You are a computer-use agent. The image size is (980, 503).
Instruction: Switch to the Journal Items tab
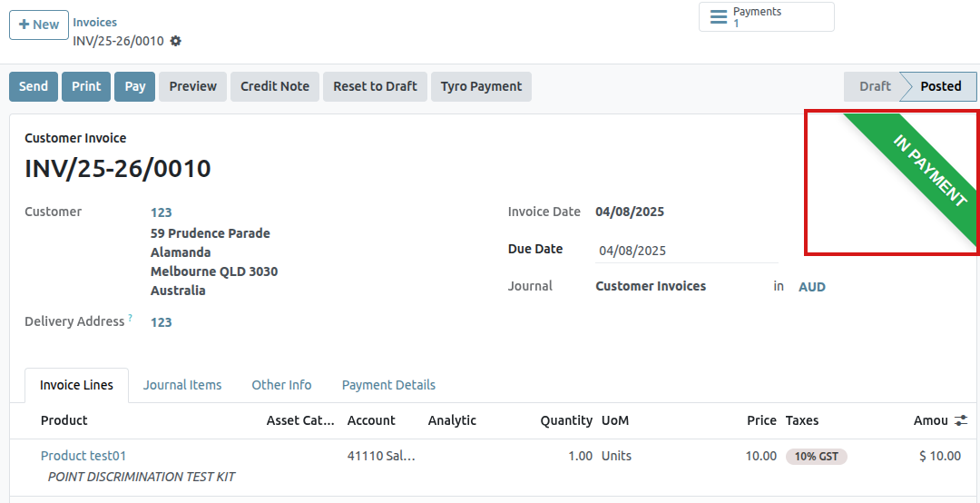(x=182, y=385)
